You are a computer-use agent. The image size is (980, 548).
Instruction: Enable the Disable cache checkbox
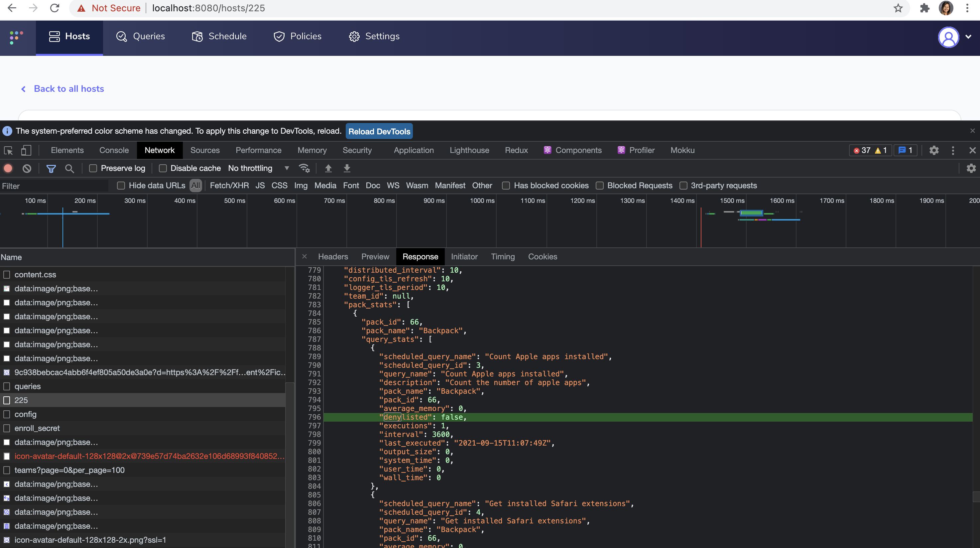tap(163, 168)
